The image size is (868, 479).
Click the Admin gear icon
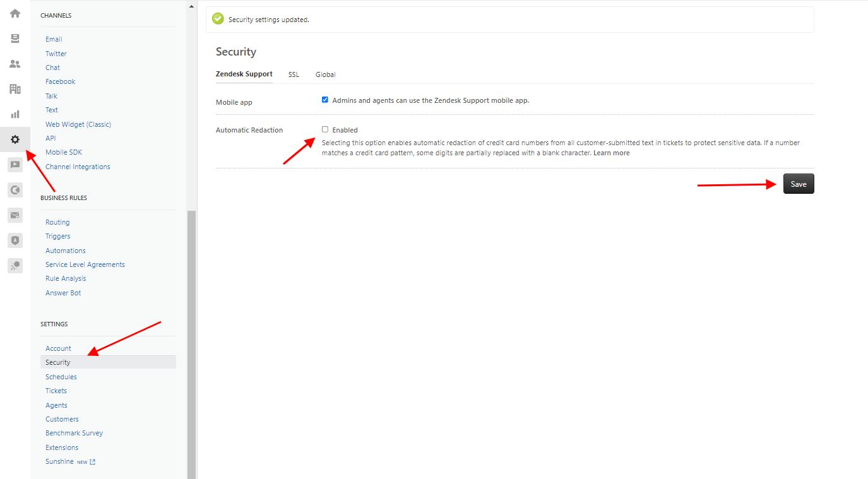tap(15, 139)
